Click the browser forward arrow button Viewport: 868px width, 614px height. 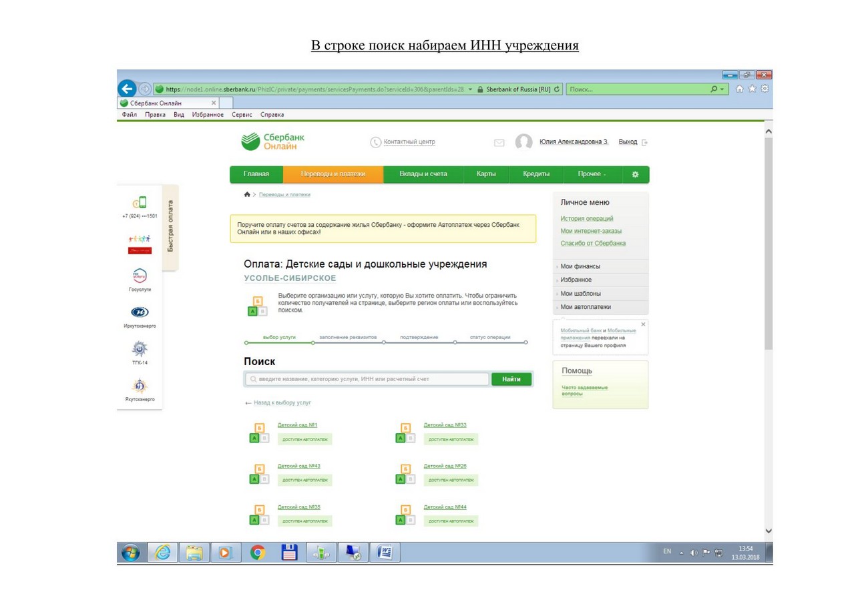145,89
